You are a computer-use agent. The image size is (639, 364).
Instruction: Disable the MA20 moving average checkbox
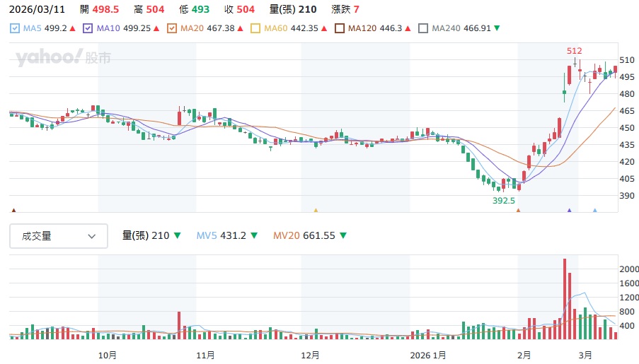pyautogui.click(x=171, y=28)
